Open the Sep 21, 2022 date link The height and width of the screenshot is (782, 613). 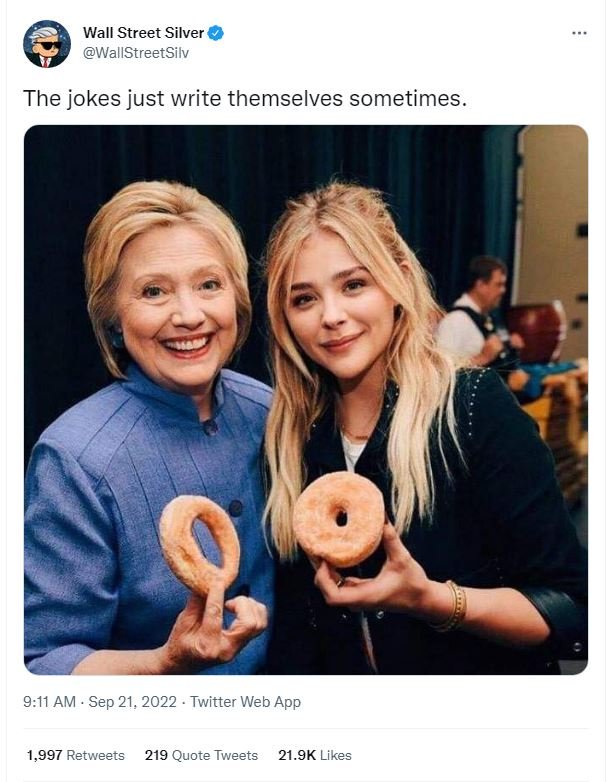point(133,702)
